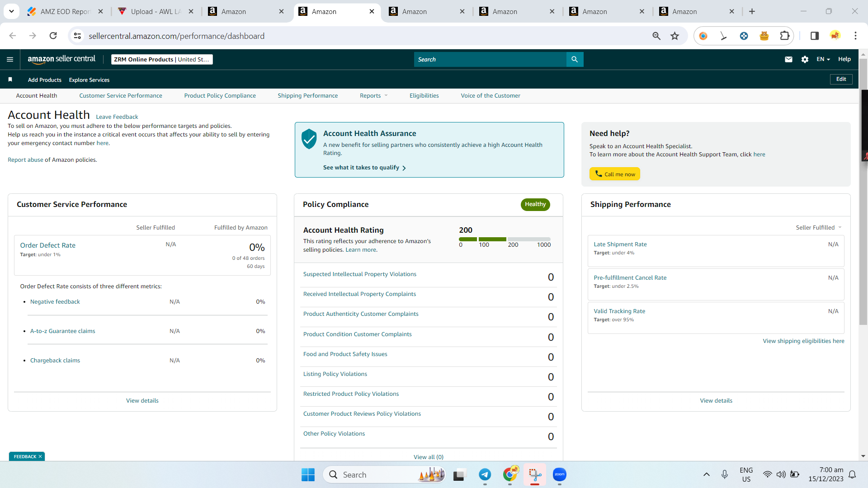Open the browser zoom magnifier icon
Image resolution: width=868 pixels, height=488 pixels.
pyautogui.click(x=656, y=36)
